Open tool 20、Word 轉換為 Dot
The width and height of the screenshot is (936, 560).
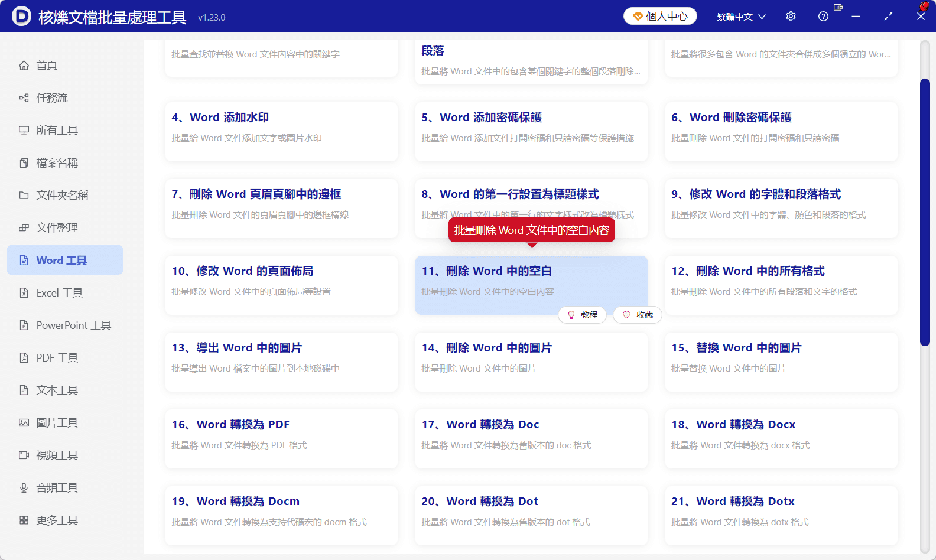pos(531,516)
